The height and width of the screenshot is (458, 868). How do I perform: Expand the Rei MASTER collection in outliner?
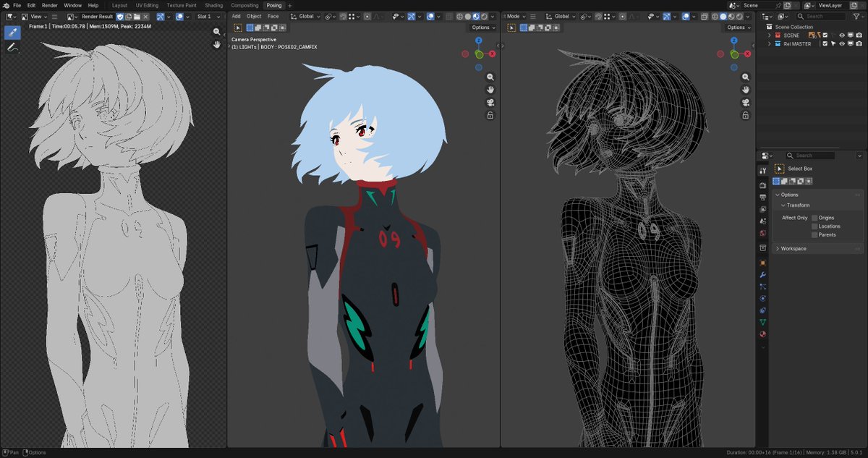pos(770,43)
